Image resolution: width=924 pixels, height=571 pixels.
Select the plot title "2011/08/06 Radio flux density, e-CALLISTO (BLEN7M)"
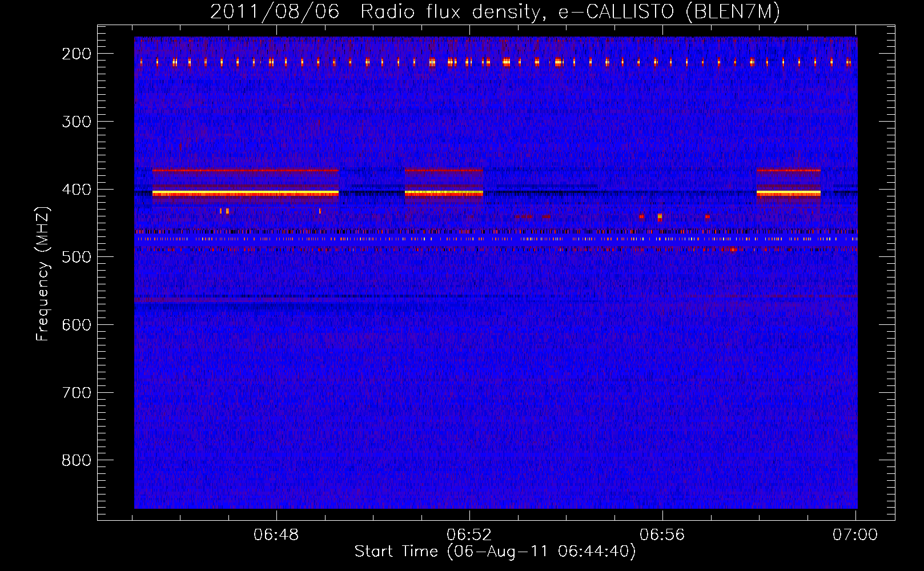click(x=495, y=11)
